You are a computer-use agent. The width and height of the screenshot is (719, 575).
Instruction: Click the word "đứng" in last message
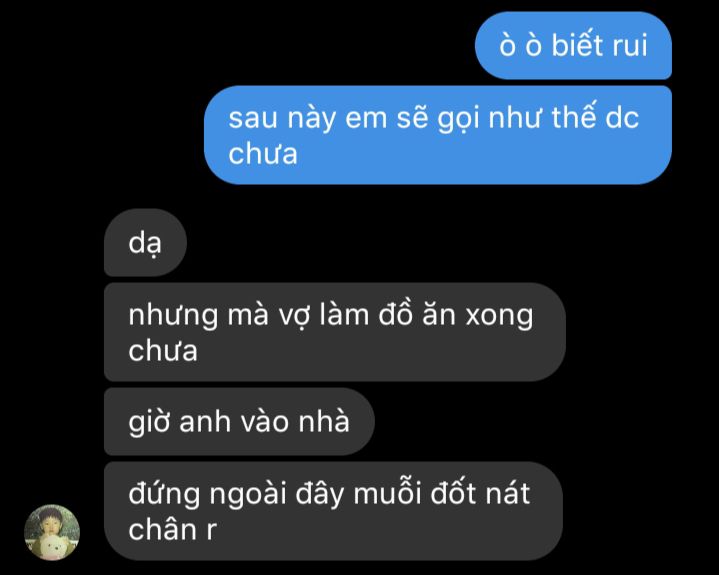point(164,495)
